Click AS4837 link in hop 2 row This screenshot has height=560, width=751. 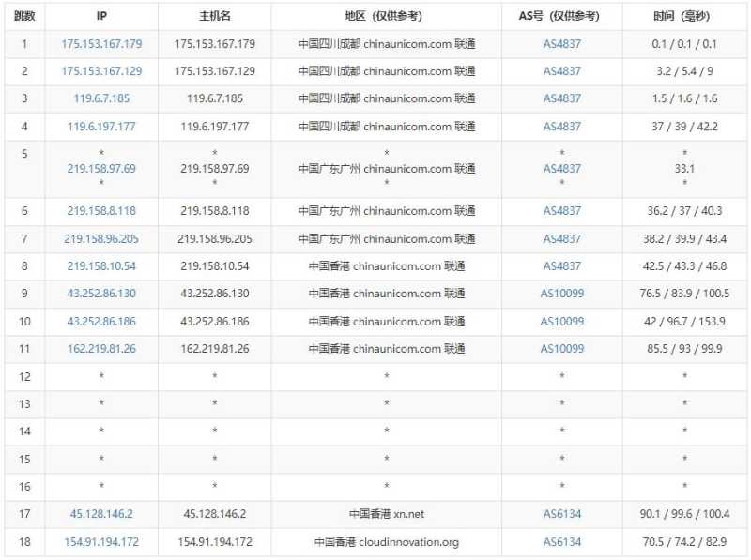[561, 71]
